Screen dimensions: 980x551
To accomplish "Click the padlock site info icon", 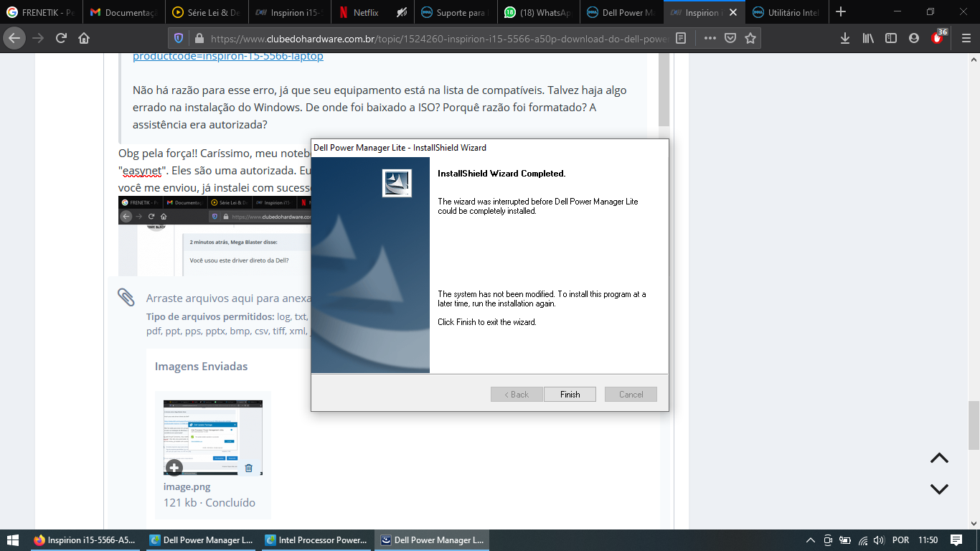I will (x=198, y=38).
